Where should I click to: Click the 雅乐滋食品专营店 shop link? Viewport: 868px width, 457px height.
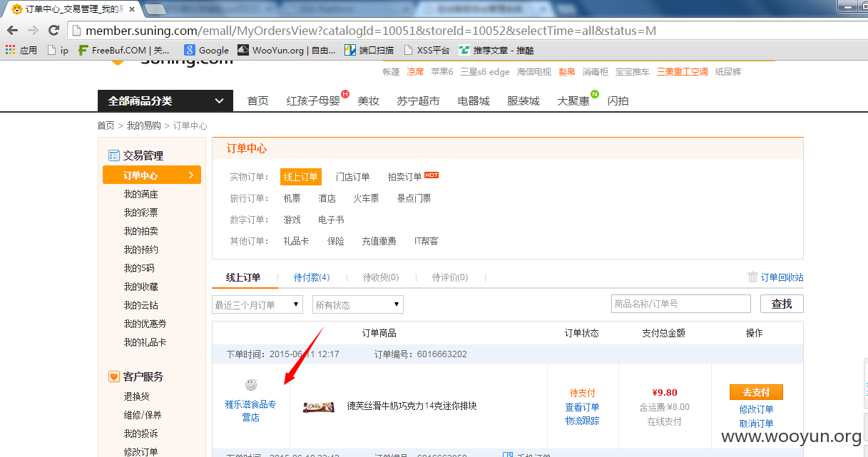tap(250, 411)
